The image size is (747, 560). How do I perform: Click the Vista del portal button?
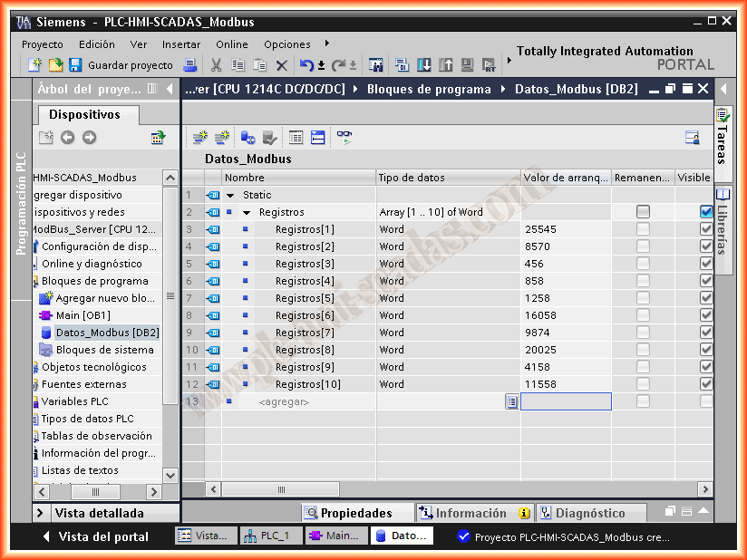[x=94, y=536]
